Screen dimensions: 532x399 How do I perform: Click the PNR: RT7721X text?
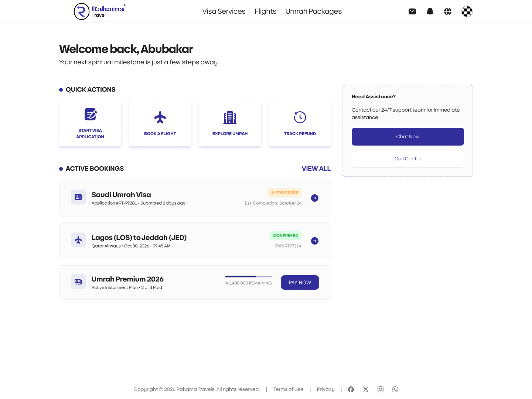pyautogui.click(x=288, y=246)
